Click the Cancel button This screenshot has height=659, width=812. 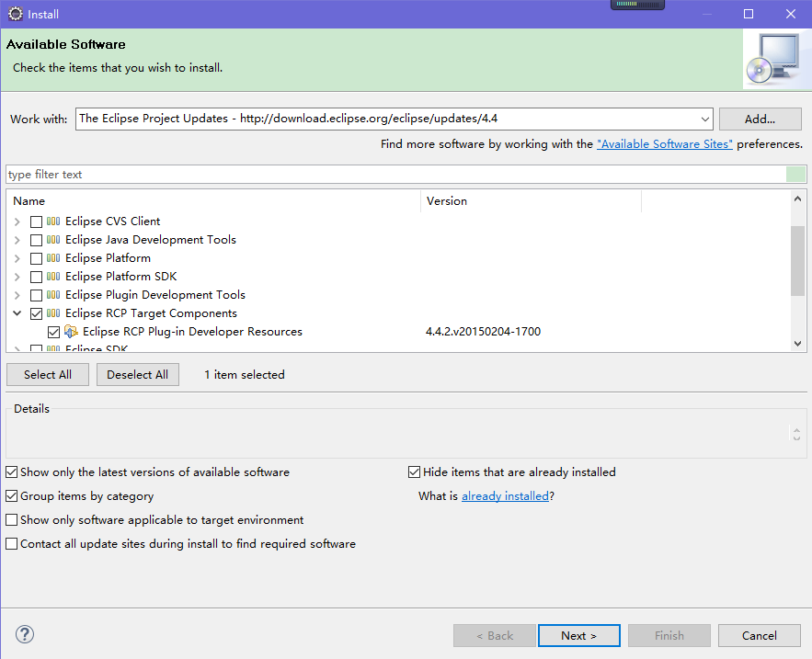coord(760,635)
